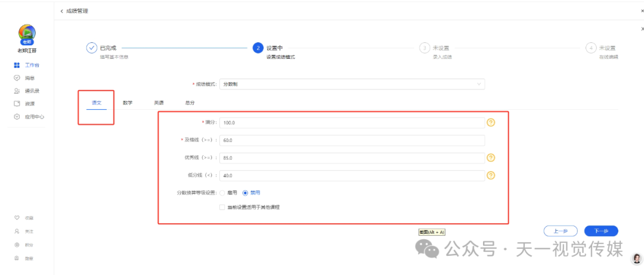The width and height of the screenshot is (644, 275).
Task: Select the 启用 radio button
Action: click(x=222, y=193)
